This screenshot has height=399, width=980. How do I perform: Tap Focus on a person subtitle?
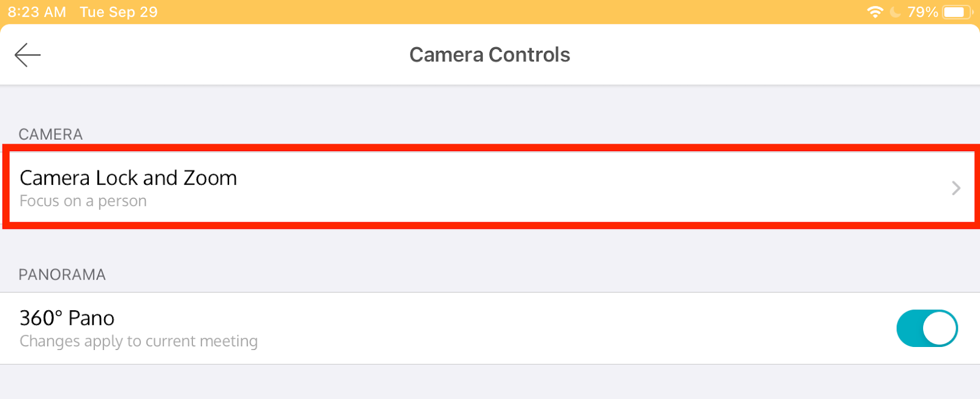[83, 201]
